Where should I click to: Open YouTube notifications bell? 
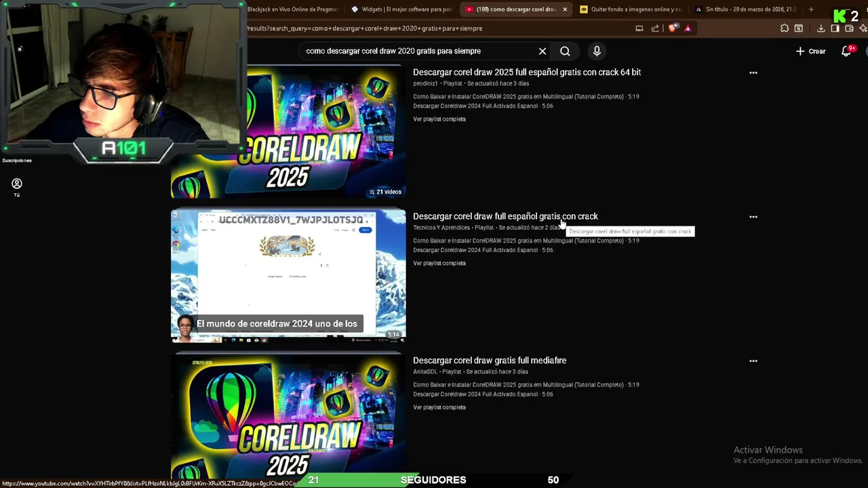point(846,51)
